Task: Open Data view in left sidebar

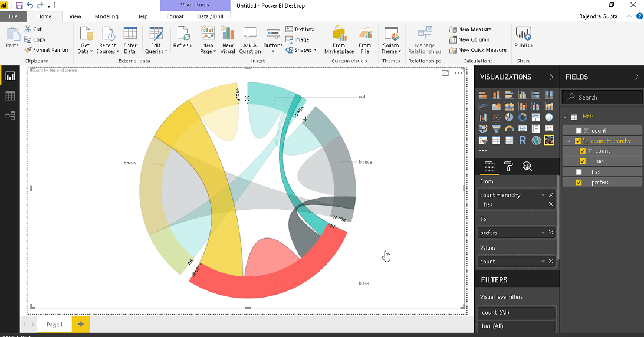Action: click(10, 96)
